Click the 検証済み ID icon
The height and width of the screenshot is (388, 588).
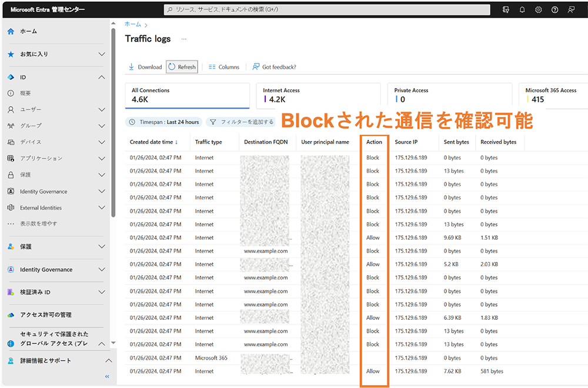[11, 292]
